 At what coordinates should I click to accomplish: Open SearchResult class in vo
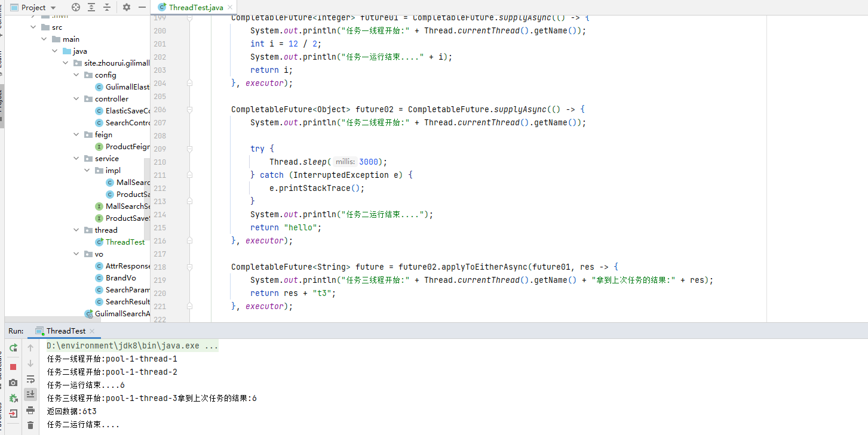122,301
